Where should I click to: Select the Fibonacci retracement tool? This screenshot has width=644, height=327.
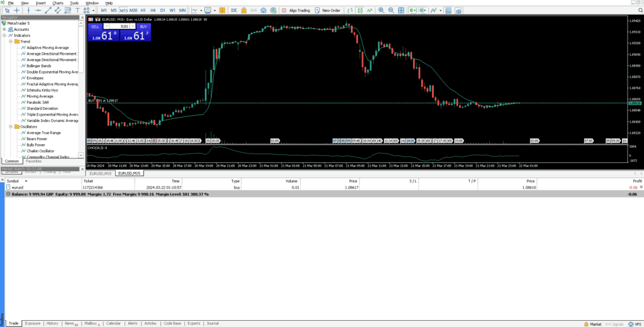(x=68, y=10)
